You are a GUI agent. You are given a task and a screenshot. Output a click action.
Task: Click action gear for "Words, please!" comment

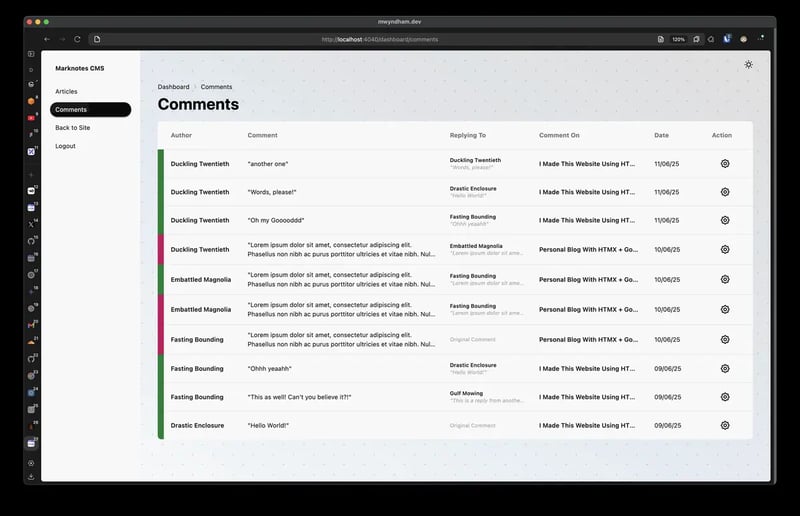tap(724, 192)
